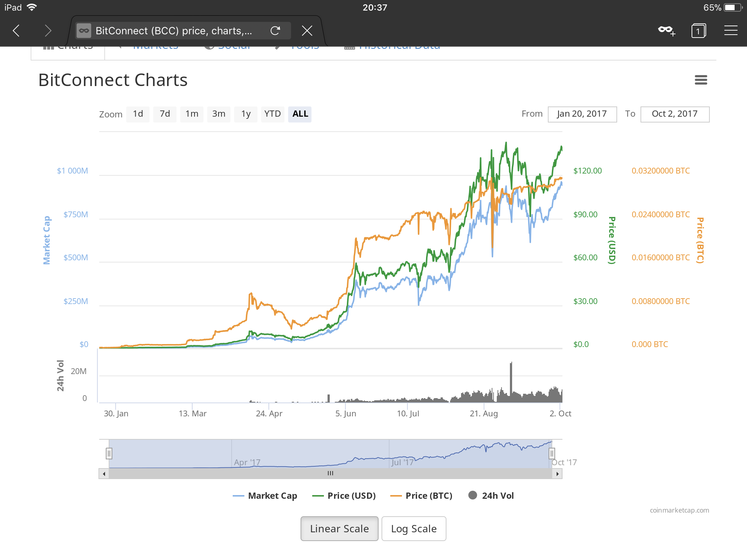Click the BitConnect Charts heading
Image resolution: width=747 pixels, height=560 pixels.
click(x=113, y=80)
